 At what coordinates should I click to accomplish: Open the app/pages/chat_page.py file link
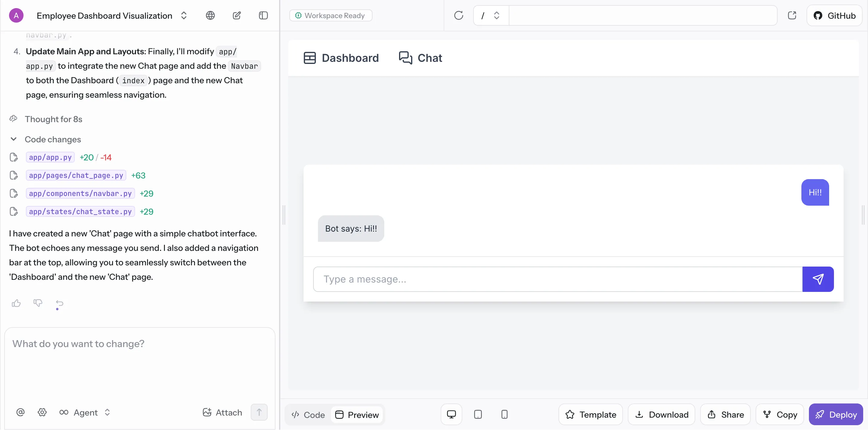[x=76, y=175]
